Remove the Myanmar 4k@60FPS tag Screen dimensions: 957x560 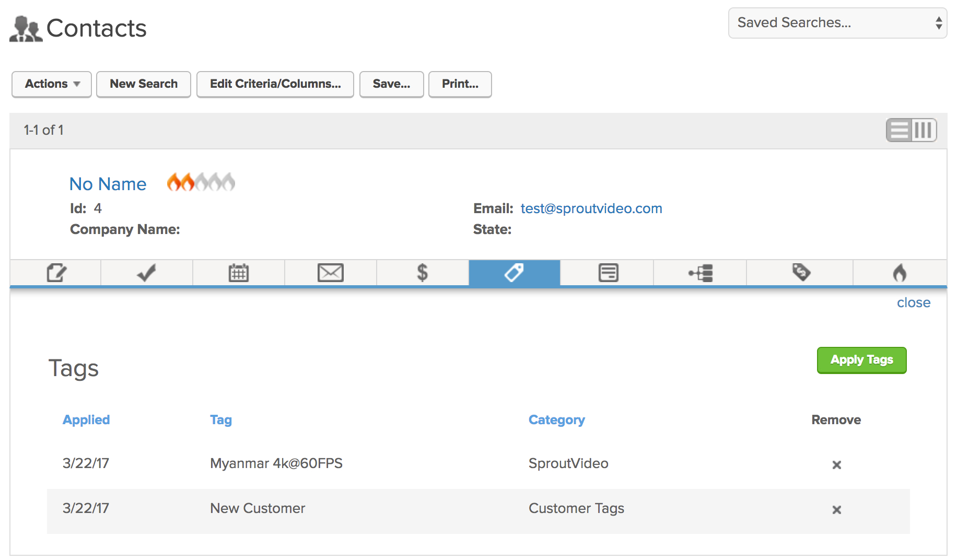point(836,464)
